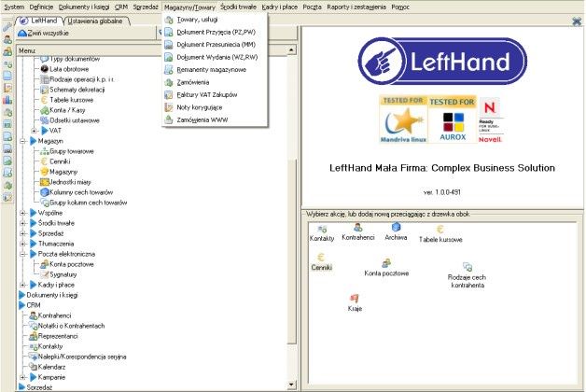Expand the Kadry i płace tree node

(x=22, y=285)
